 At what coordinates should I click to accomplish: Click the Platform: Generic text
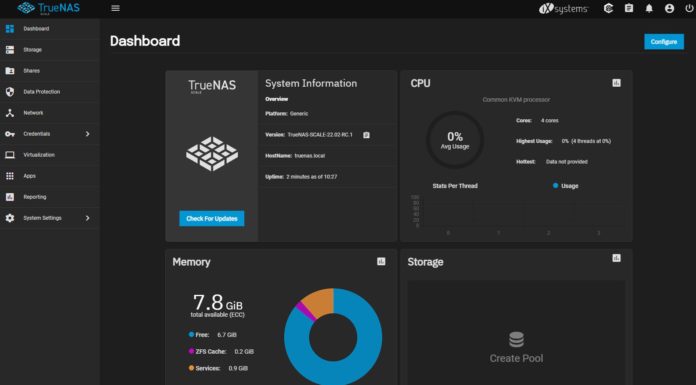pos(287,114)
